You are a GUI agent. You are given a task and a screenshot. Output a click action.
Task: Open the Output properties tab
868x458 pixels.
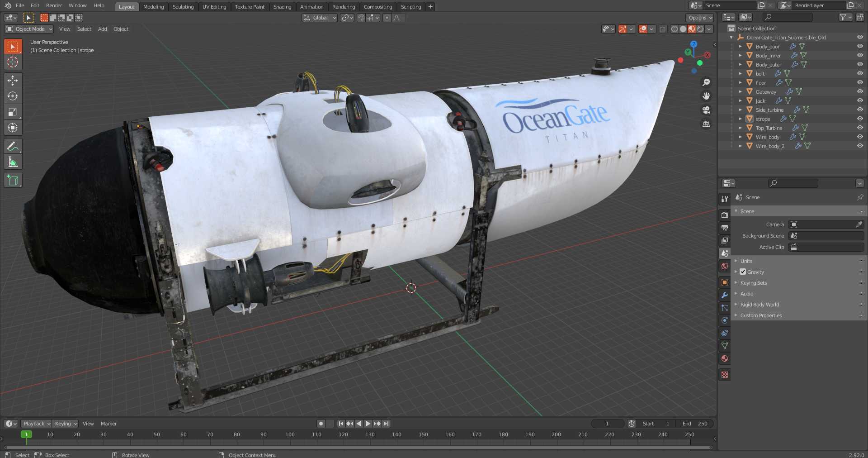(725, 228)
